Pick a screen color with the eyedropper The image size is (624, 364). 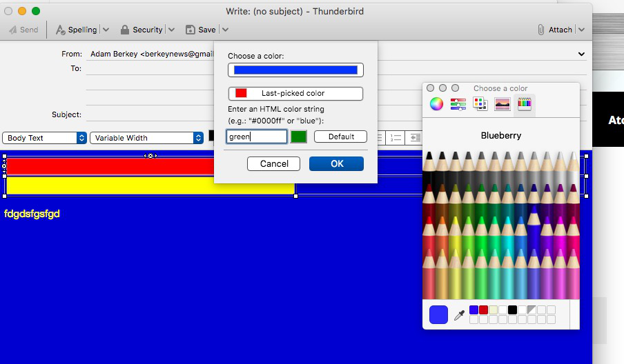(459, 315)
